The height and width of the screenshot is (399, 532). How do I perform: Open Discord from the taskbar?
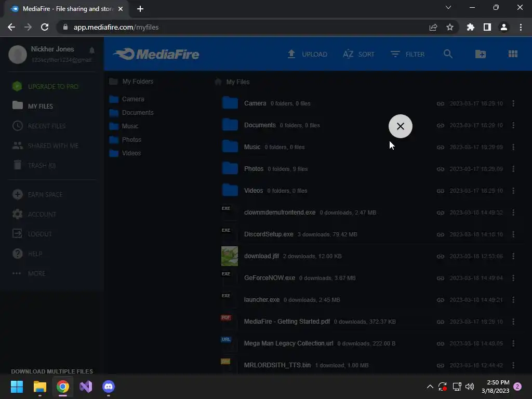tap(109, 387)
